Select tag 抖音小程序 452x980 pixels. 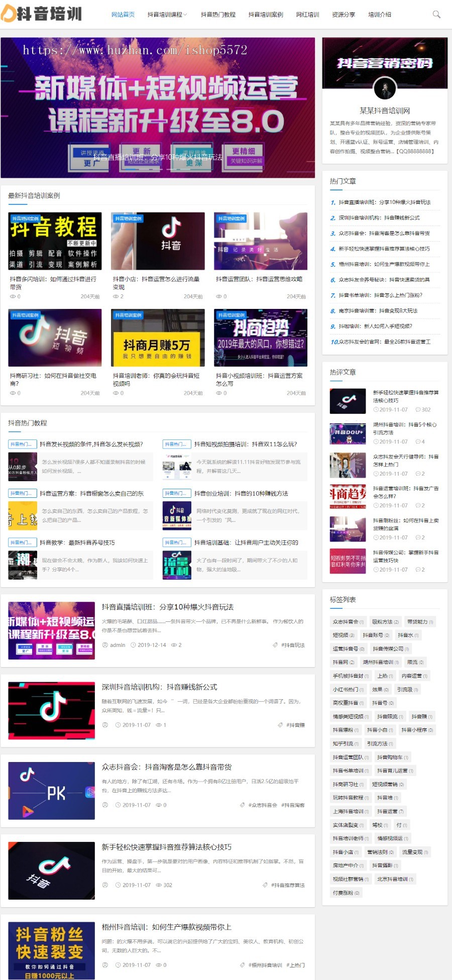click(x=417, y=730)
